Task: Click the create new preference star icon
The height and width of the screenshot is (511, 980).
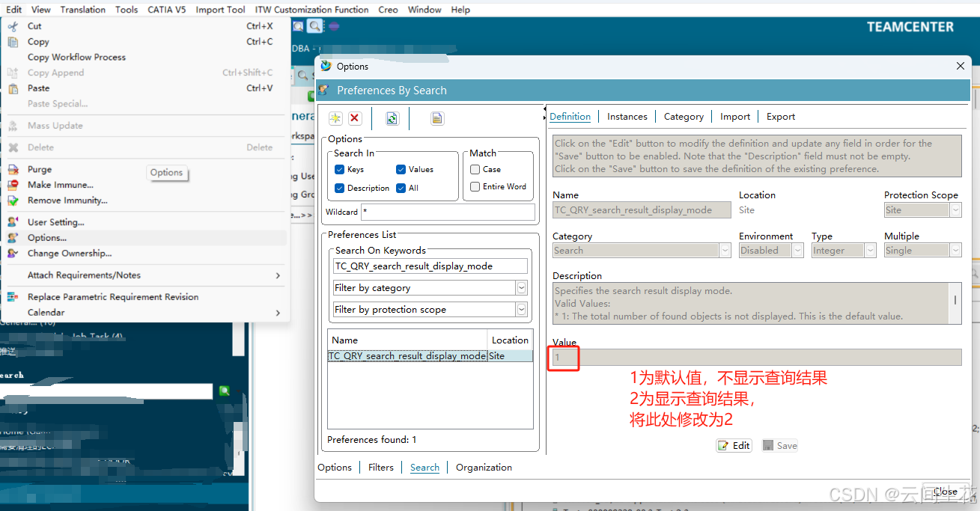Action: 335,118
